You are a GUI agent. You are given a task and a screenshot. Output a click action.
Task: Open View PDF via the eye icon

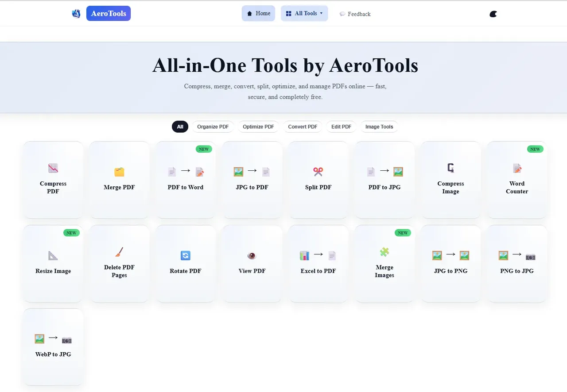pyautogui.click(x=252, y=255)
